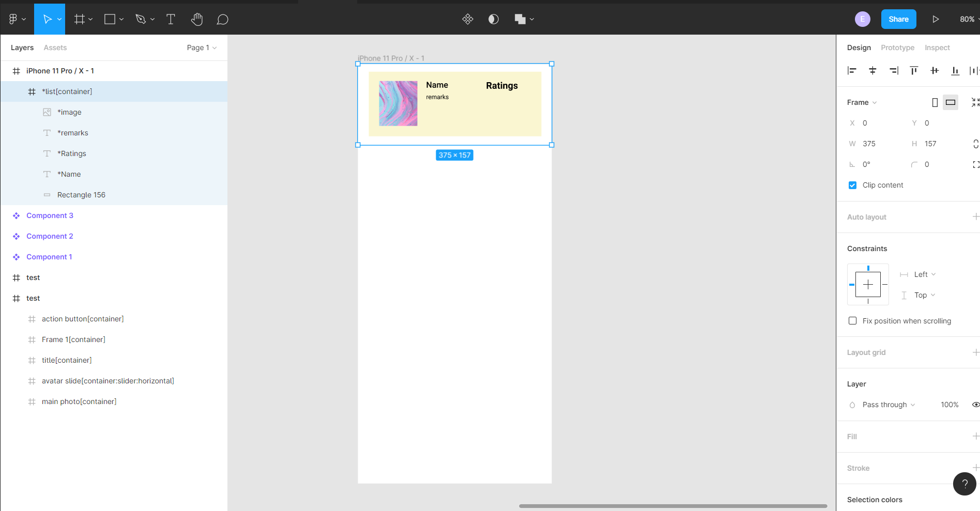Open the Pass through blend mode dropdown
This screenshot has height=511, width=980.
point(889,405)
